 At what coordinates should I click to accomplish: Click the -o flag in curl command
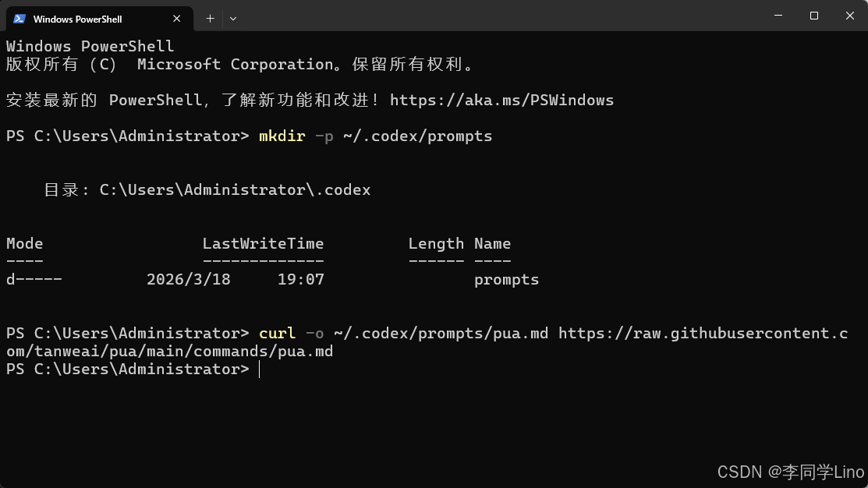314,334
